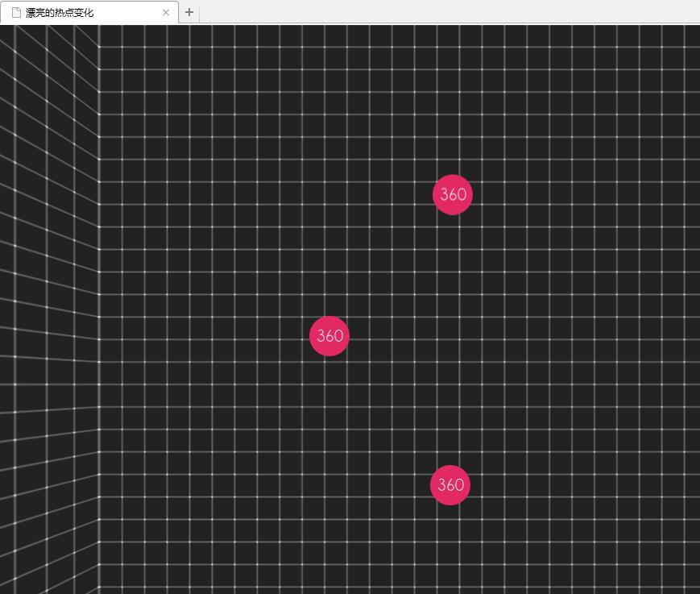Open a new tab with plus button
Viewport: 700px width, 594px height.
tap(189, 12)
